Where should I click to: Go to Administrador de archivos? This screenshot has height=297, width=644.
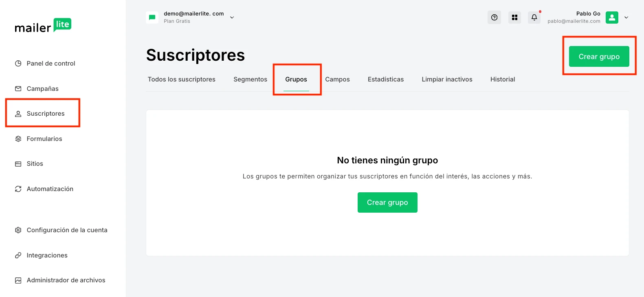[x=66, y=280]
